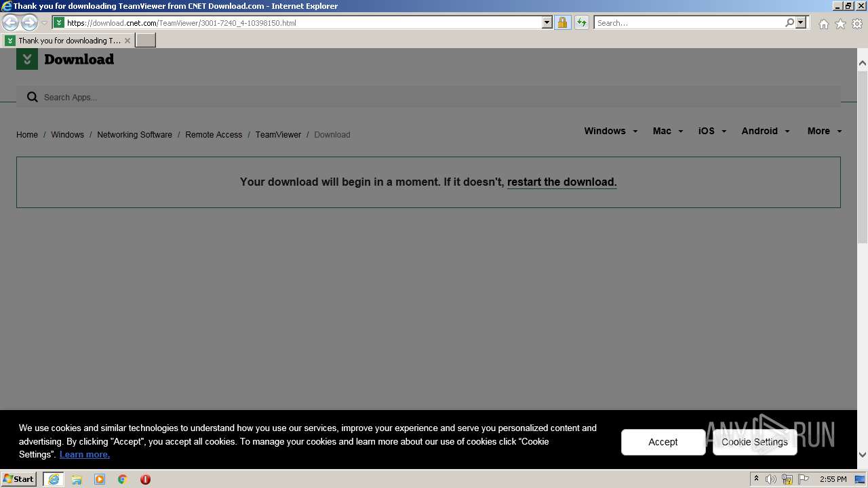Click the green site favicon in address bar
This screenshot has width=868, height=488.
tap(59, 22)
